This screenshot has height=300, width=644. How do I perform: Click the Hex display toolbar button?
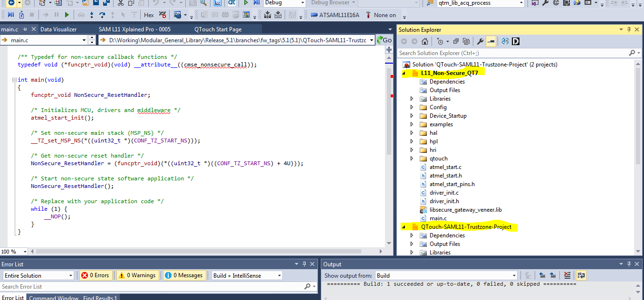pyautogui.click(x=149, y=15)
